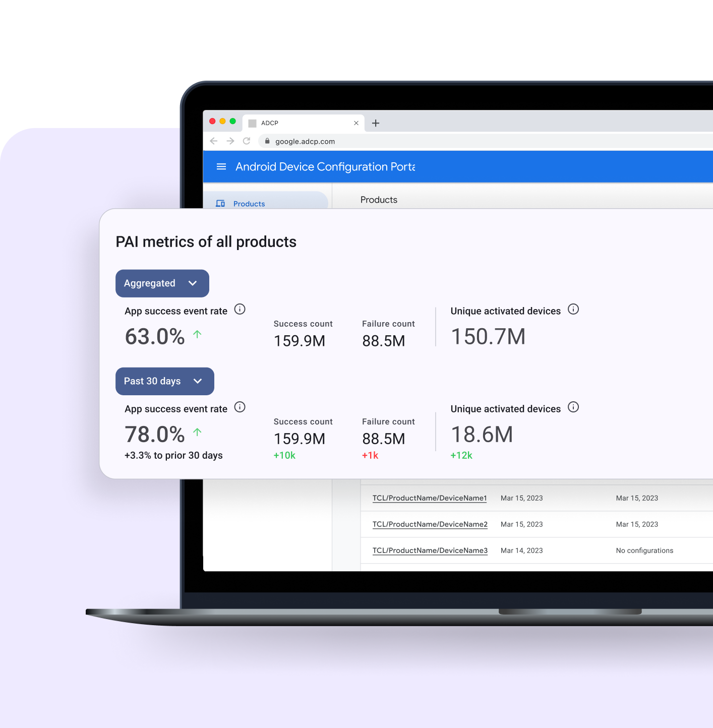Viewport: 713px width, 728px height.
Task: Reload the ADCP page
Action: (x=247, y=141)
